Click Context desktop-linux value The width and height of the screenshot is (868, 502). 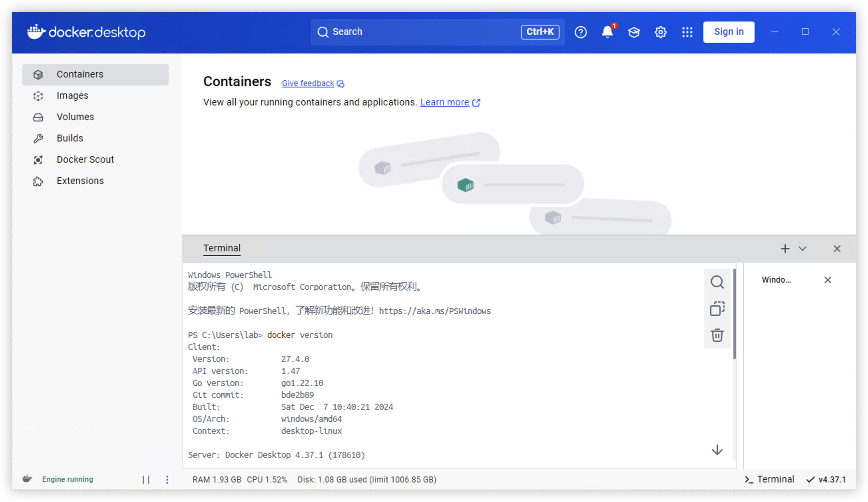click(312, 431)
